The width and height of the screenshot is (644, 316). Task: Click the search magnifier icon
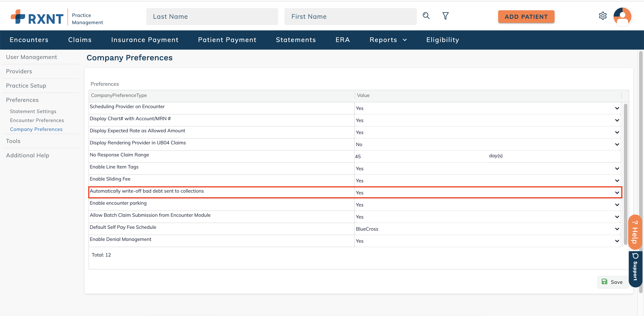pyautogui.click(x=426, y=16)
